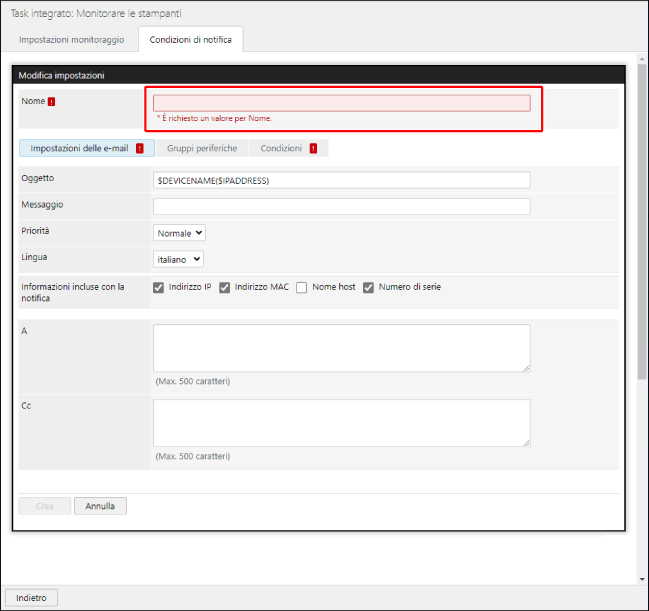Screen dimensions: 649x611
Task: Click the Crea button
Action: tap(45, 506)
